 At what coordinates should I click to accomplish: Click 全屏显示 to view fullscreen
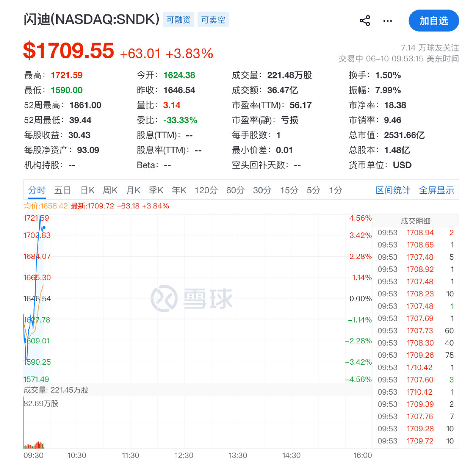pos(436,190)
